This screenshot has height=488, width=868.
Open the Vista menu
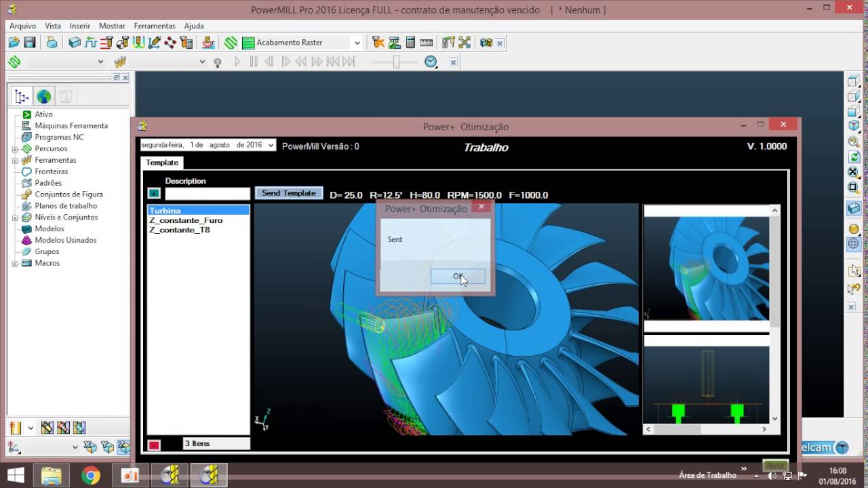click(x=53, y=26)
